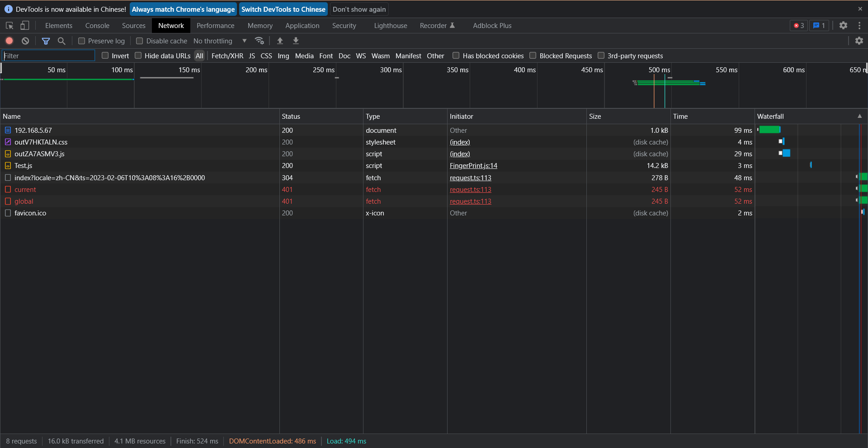Click Switch DevTools to Chinese

click(x=283, y=9)
